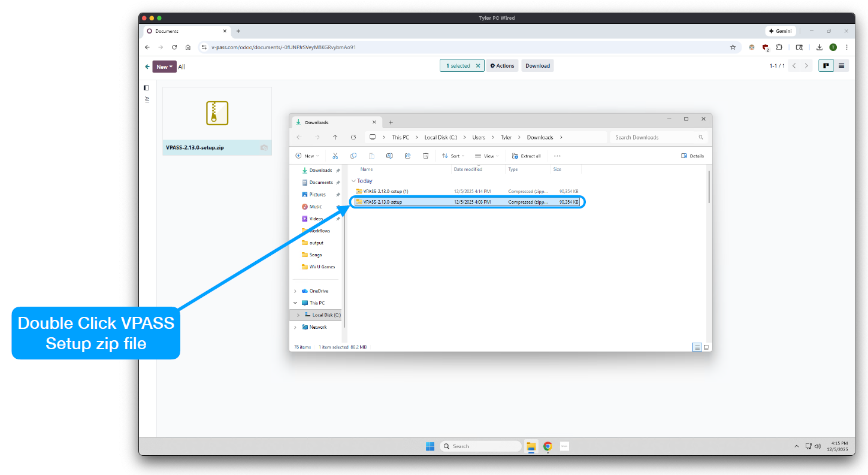Open Chrome from the Windows taskbar
The height and width of the screenshot is (475, 868).
[x=548, y=446]
